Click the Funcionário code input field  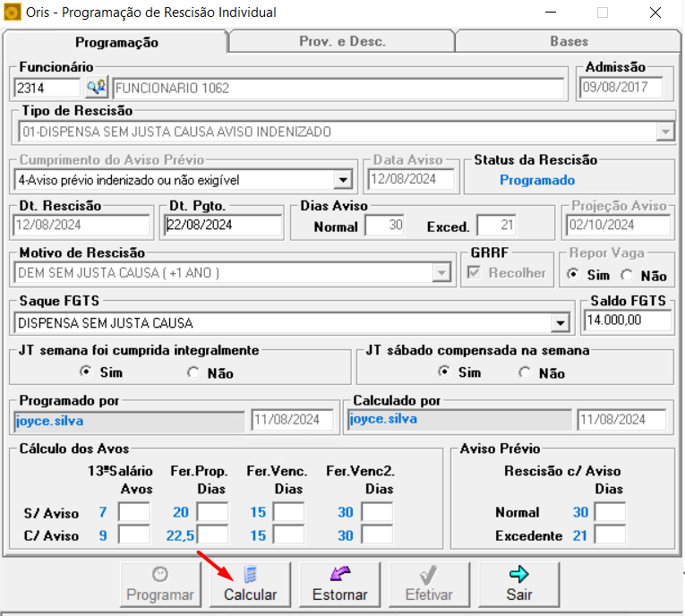point(47,88)
